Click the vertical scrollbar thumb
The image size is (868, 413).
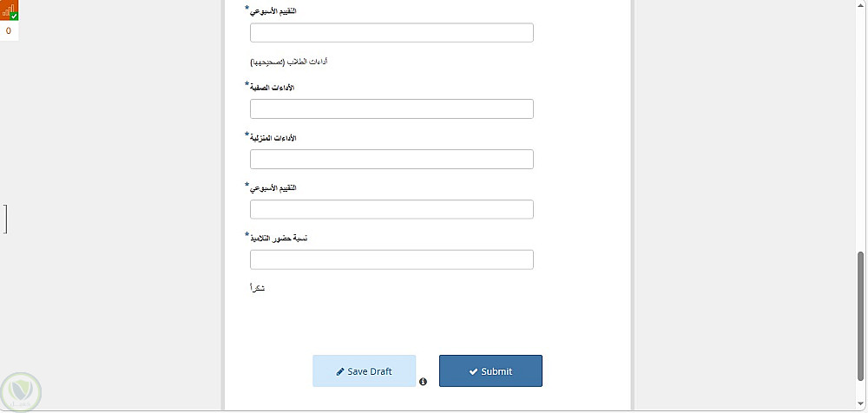tap(861, 317)
